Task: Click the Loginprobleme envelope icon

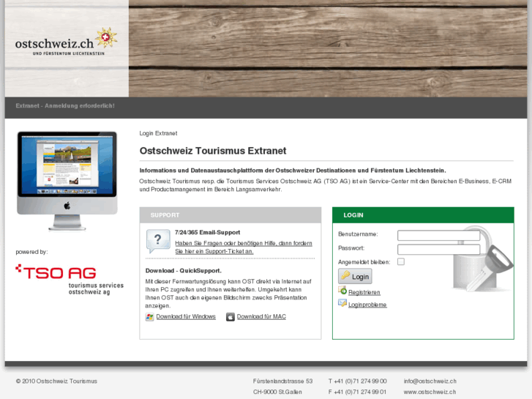Action: (342, 303)
